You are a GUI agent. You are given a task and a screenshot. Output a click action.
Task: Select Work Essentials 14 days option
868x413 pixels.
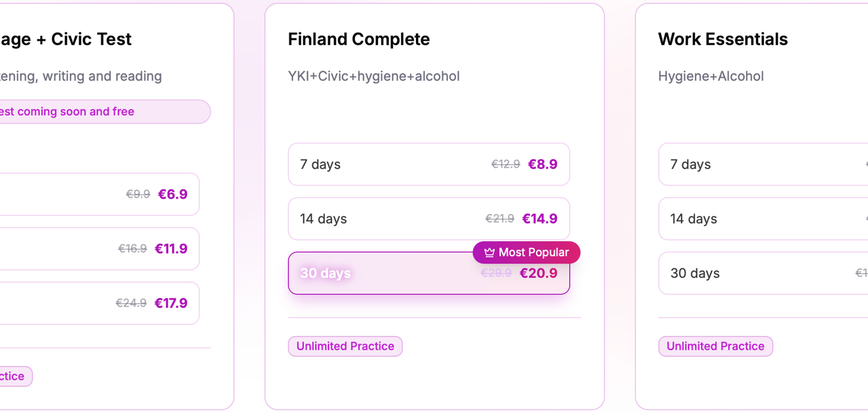[x=763, y=219]
